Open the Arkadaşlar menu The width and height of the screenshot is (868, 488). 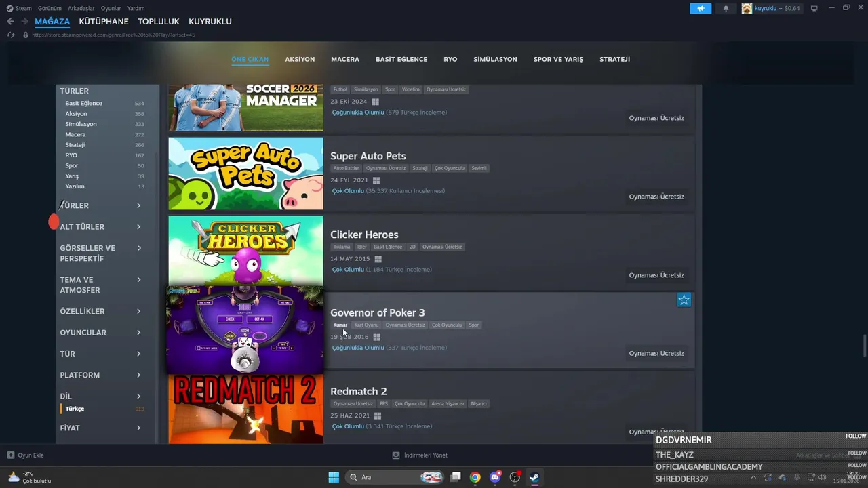81,8
